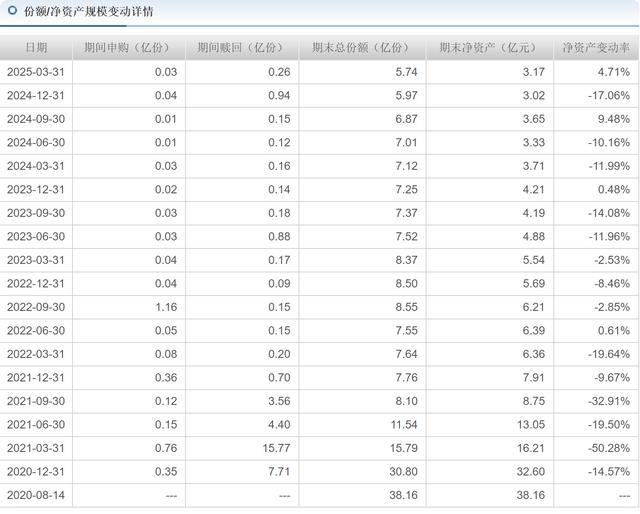
Task: Click the 期末净资产（亿元） column header
Action: click(x=488, y=48)
